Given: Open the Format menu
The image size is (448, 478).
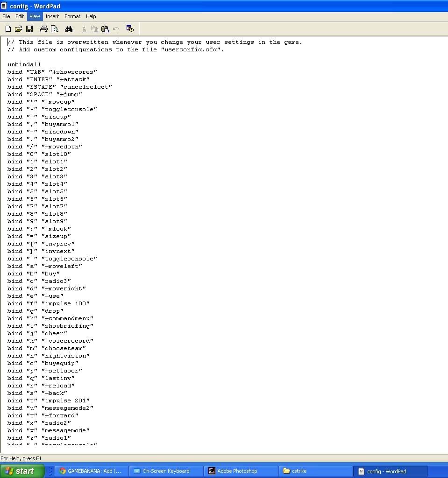Looking at the screenshot, I should click(x=72, y=16).
